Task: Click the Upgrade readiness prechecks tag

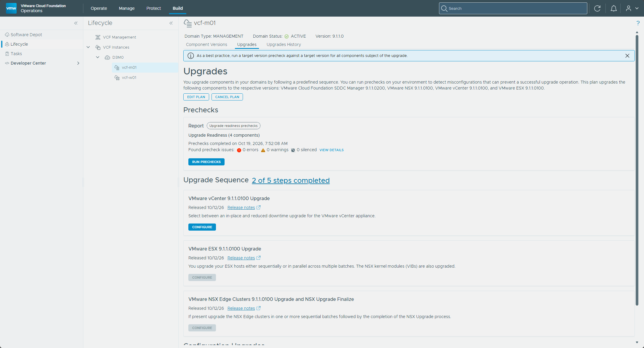Action: tap(233, 126)
